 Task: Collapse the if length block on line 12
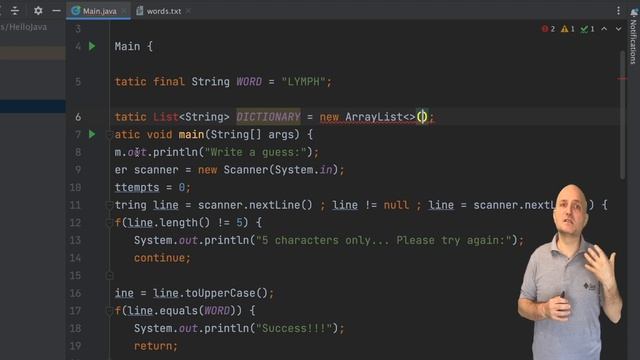(109, 222)
